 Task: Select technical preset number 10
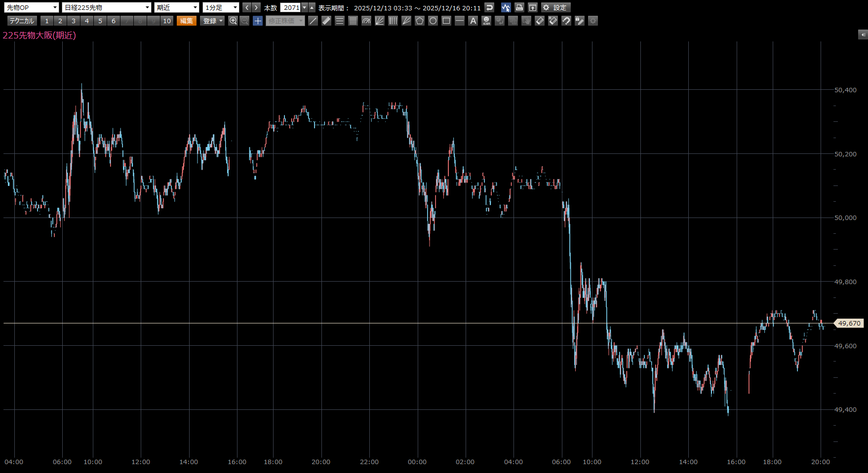point(167,21)
